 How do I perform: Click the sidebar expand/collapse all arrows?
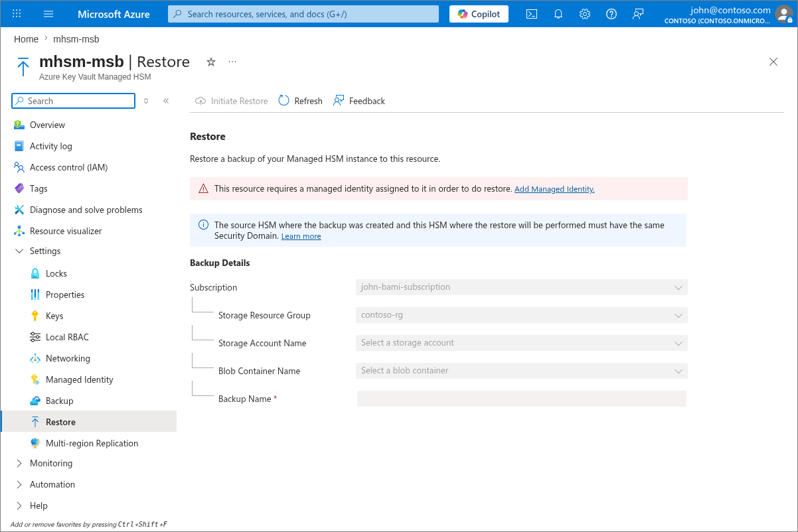(146, 101)
